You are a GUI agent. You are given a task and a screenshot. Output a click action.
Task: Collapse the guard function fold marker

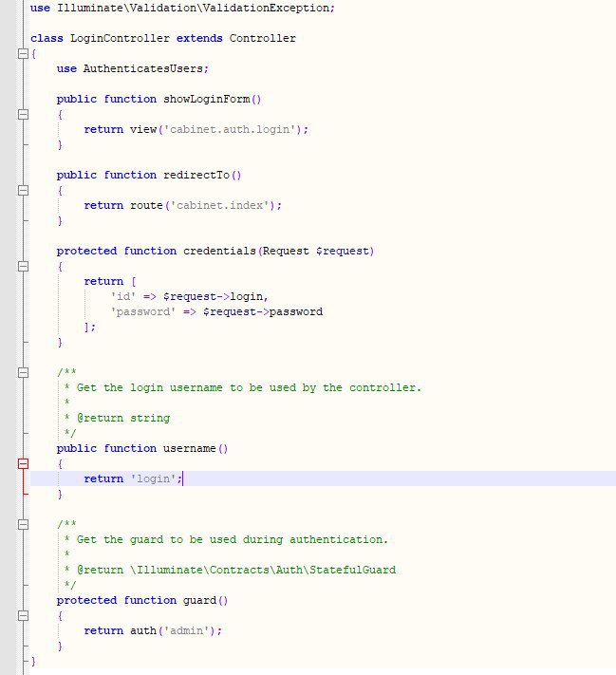click(23, 615)
